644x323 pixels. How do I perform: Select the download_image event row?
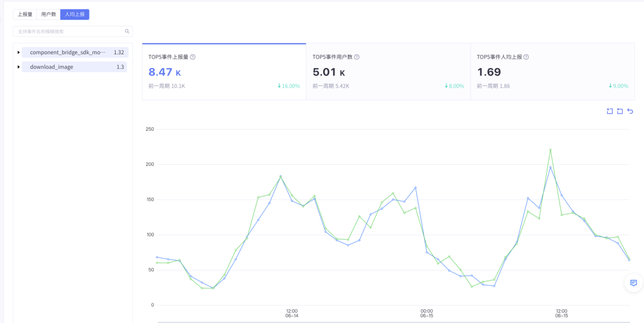(75, 67)
